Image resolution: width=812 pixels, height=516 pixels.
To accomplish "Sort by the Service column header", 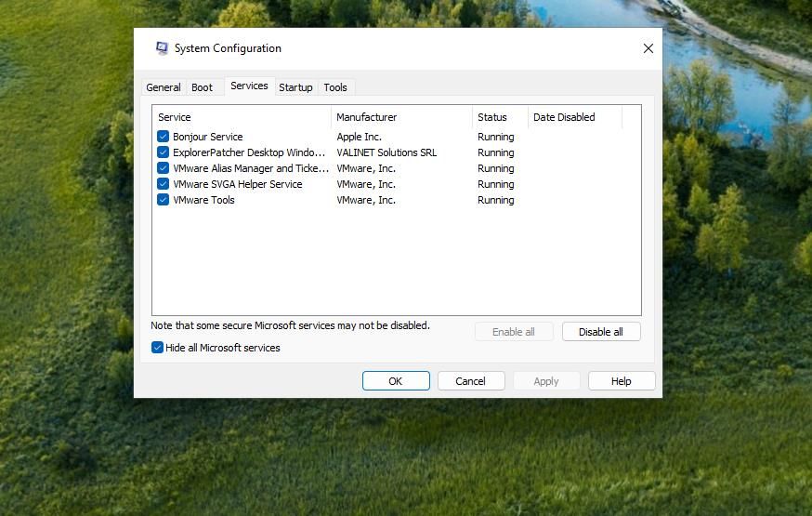I will 242,117.
